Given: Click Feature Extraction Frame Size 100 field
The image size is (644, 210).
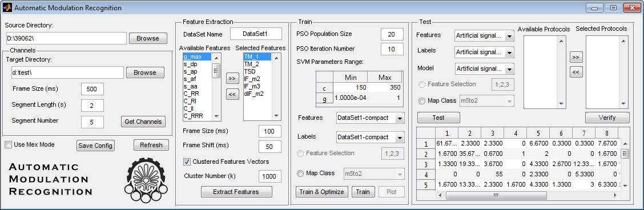Looking at the screenshot, I should tap(270, 131).
